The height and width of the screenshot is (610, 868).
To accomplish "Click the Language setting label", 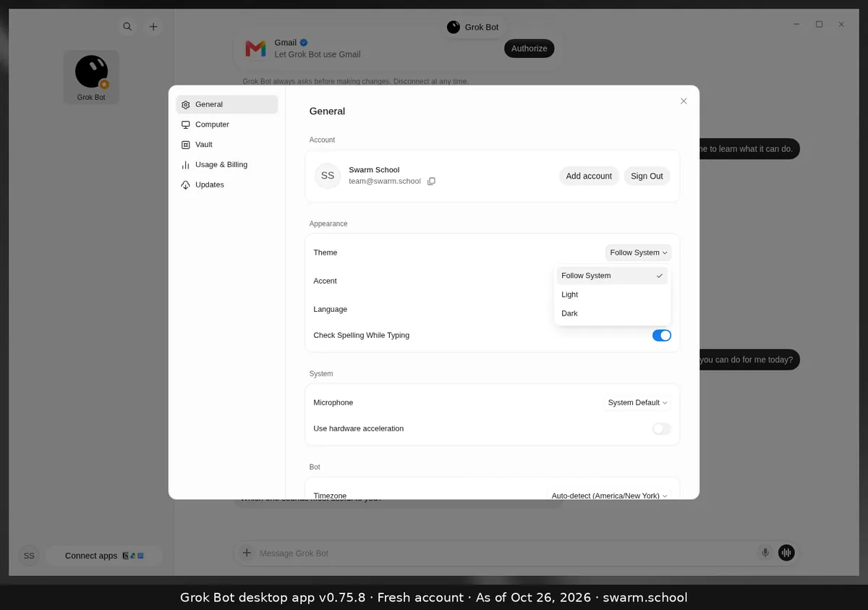I will (x=331, y=309).
